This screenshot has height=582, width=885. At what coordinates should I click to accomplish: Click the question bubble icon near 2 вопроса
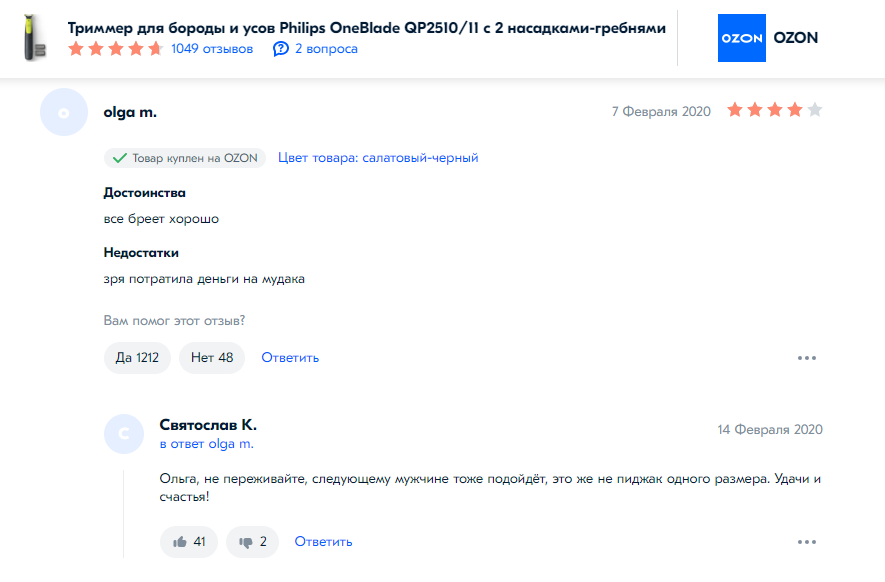tap(281, 49)
